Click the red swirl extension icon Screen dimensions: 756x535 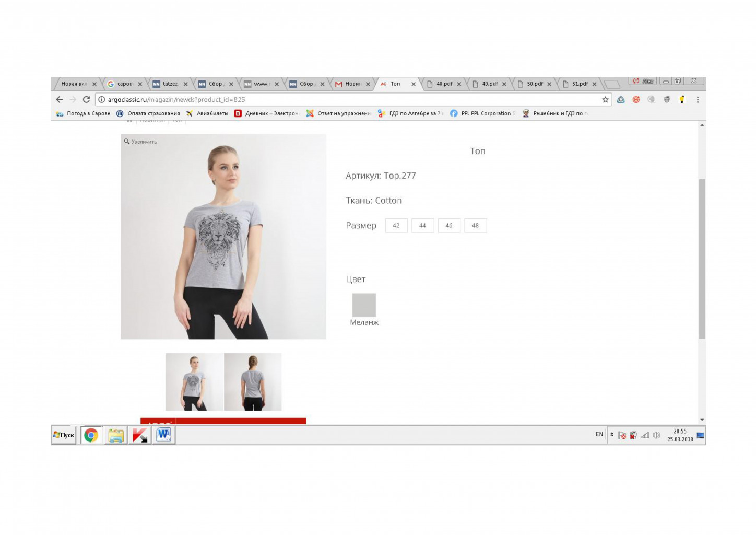pyautogui.click(x=636, y=99)
